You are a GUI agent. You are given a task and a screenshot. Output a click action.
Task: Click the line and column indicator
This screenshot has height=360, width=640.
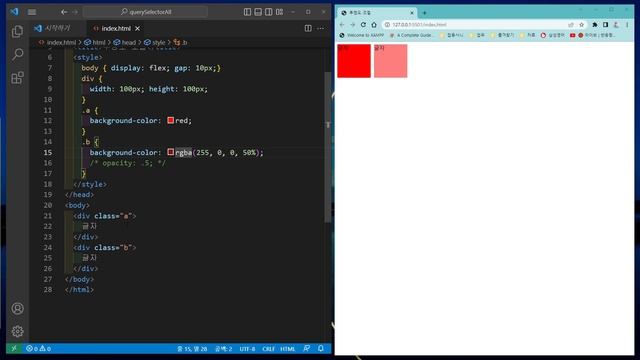point(192,349)
